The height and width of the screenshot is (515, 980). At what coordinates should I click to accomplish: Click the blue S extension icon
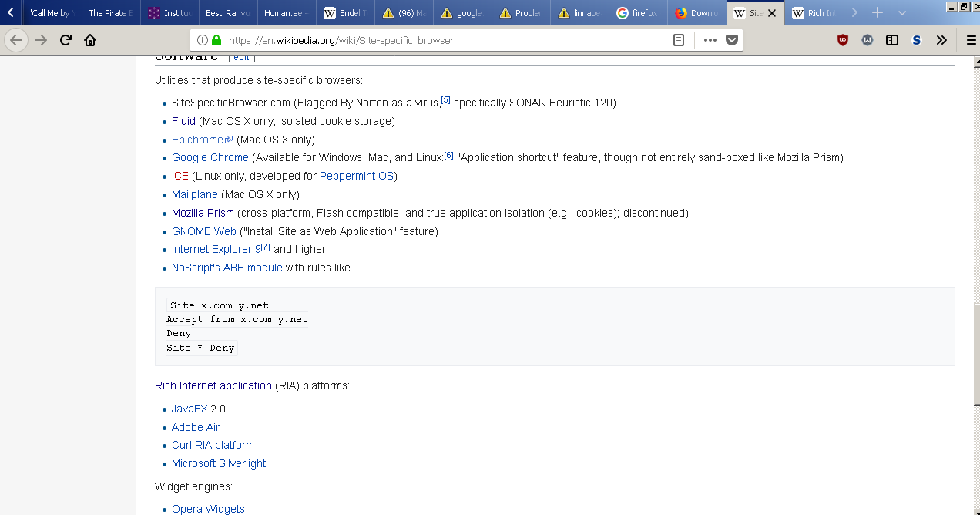click(x=917, y=40)
